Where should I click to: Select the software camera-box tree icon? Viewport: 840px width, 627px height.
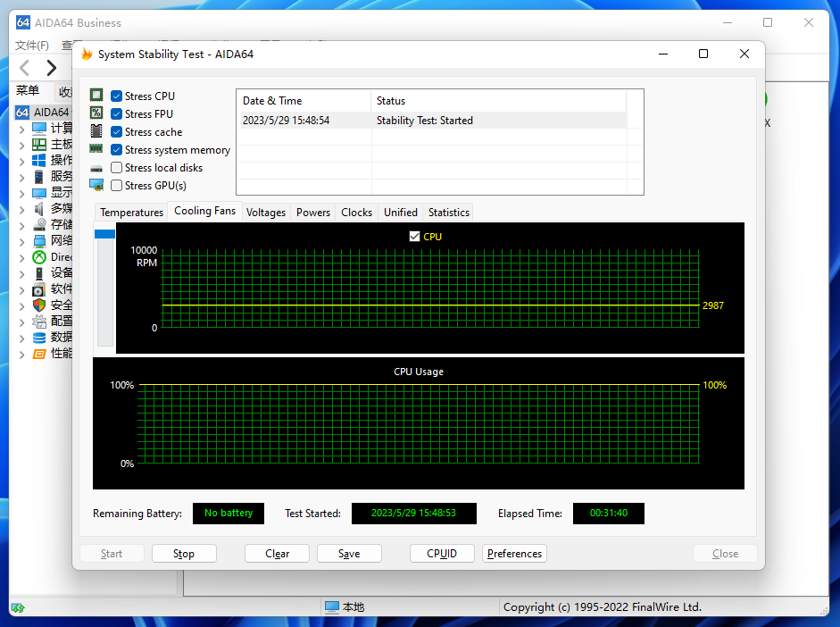coord(39,290)
